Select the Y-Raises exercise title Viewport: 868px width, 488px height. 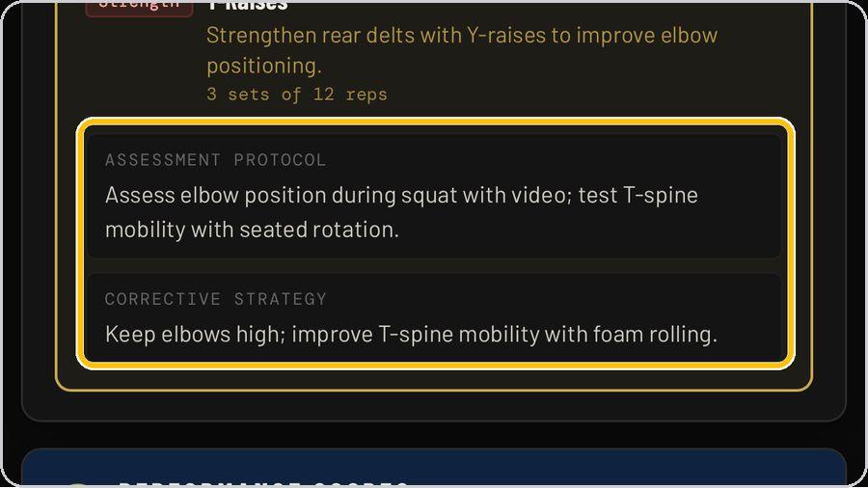(248, 6)
